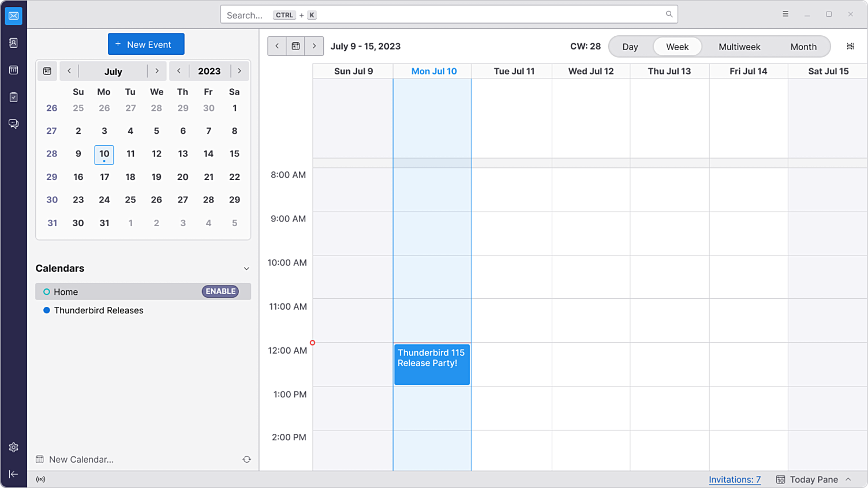Image resolution: width=868 pixels, height=488 pixels.
Task: Click the Today Pane calendar icon
Action: tap(780, 479)
